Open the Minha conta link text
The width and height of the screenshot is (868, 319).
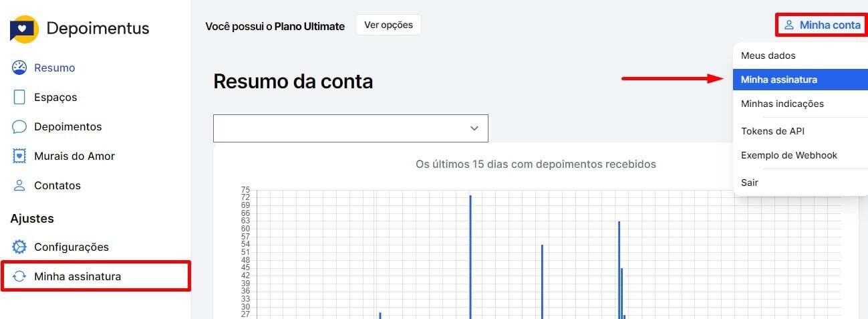pos(830,25)
